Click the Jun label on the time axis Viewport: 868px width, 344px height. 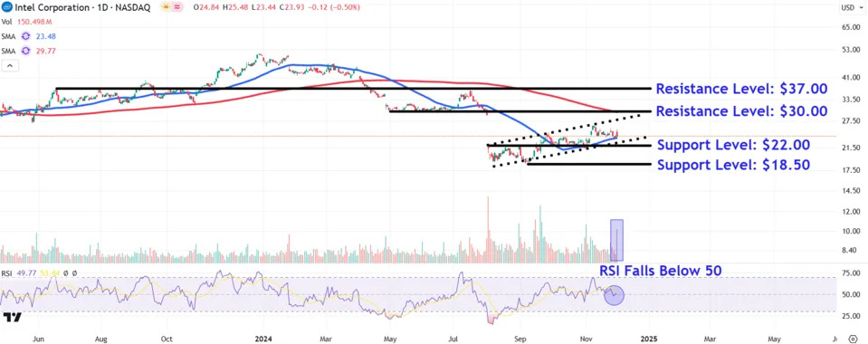click(38, 338)
